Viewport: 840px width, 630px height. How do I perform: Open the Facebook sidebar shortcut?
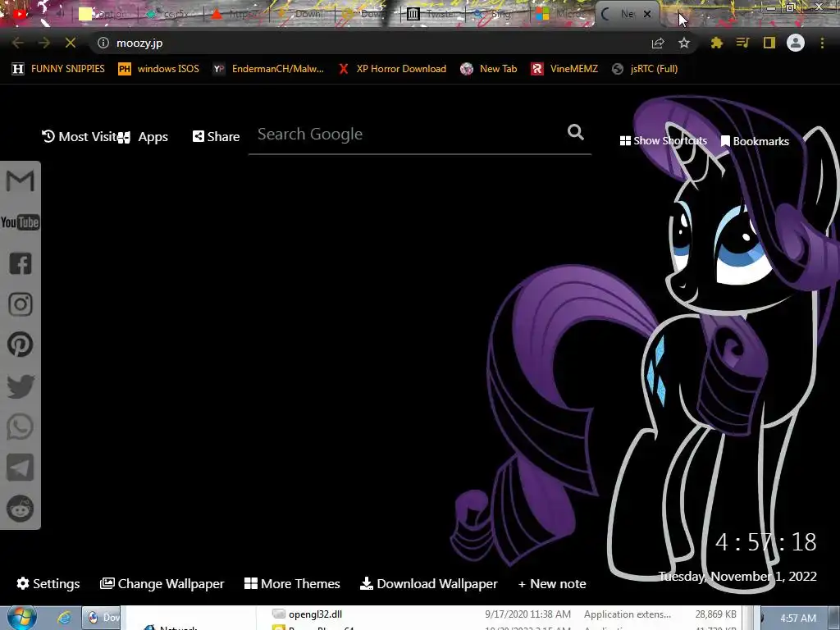[21, 263]
